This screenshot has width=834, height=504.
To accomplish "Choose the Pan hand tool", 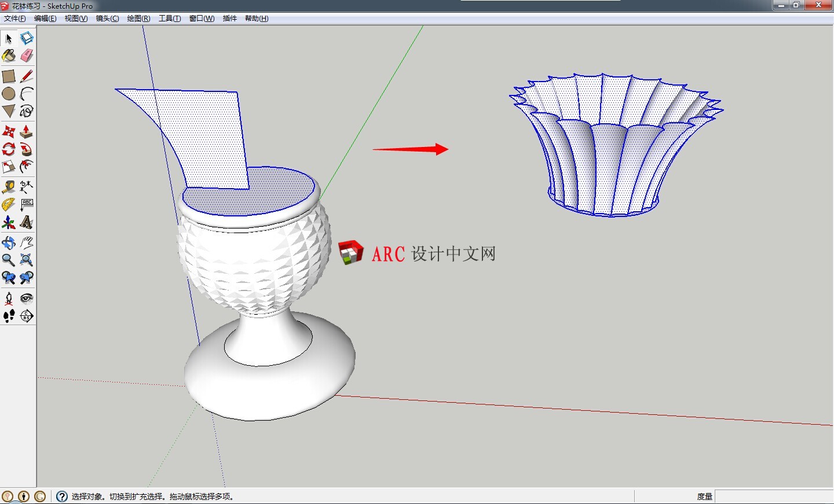I will 27,242.
